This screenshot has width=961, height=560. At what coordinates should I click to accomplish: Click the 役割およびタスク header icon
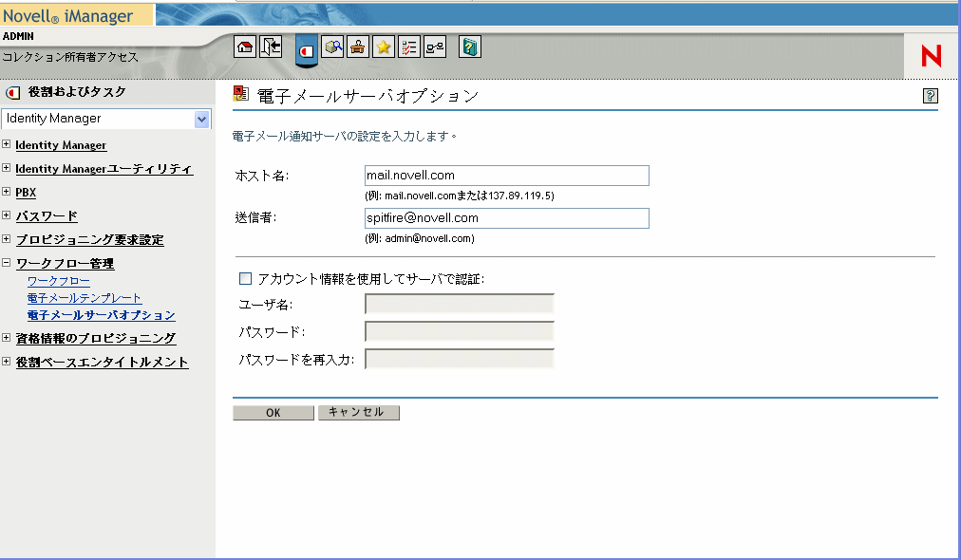click(13, 92)
